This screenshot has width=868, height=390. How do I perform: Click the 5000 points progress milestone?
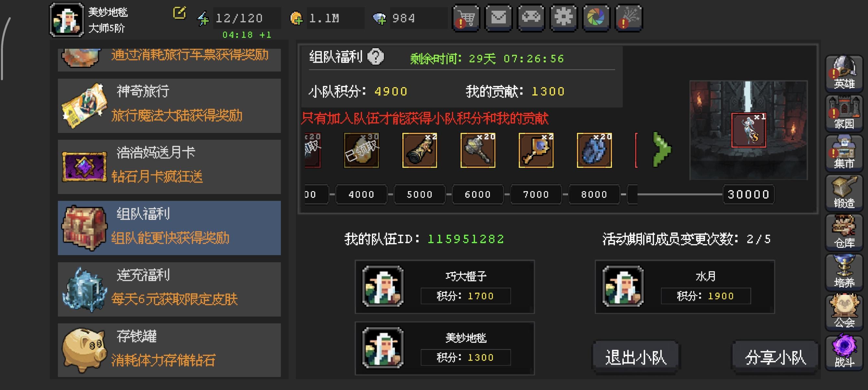tap(419, 194)
